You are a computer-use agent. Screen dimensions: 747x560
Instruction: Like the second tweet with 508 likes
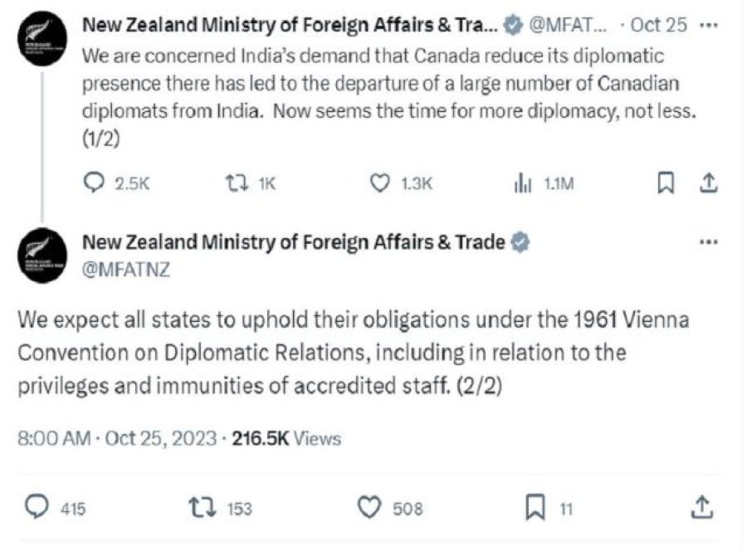(369, 507)
